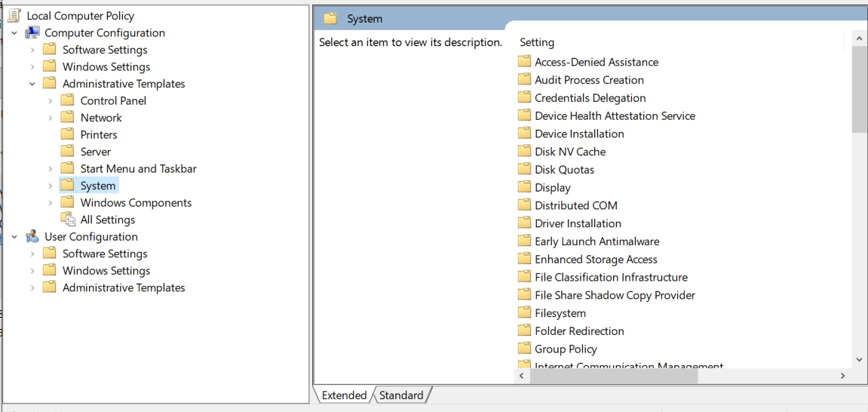Select Windows Components tree label

tap(136, 203)
